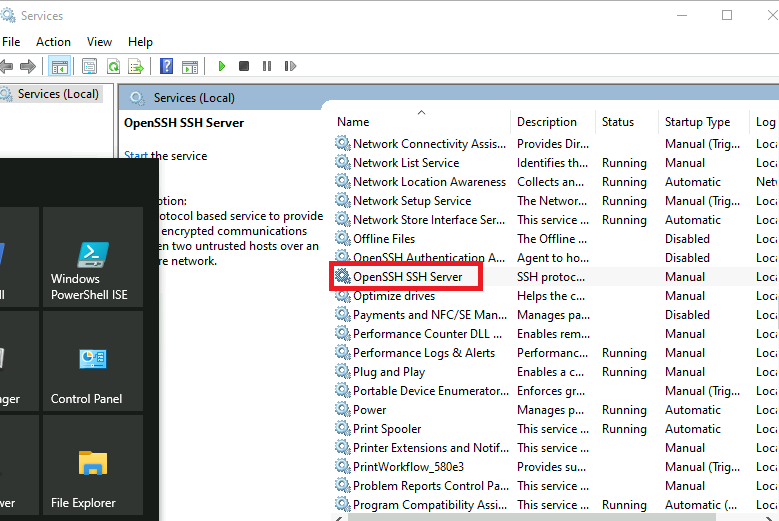Click the gear icon of PrintWorkflow_580e3
Image resolution: width=779 pixels, height=521 pixels.
pos(342,466)
